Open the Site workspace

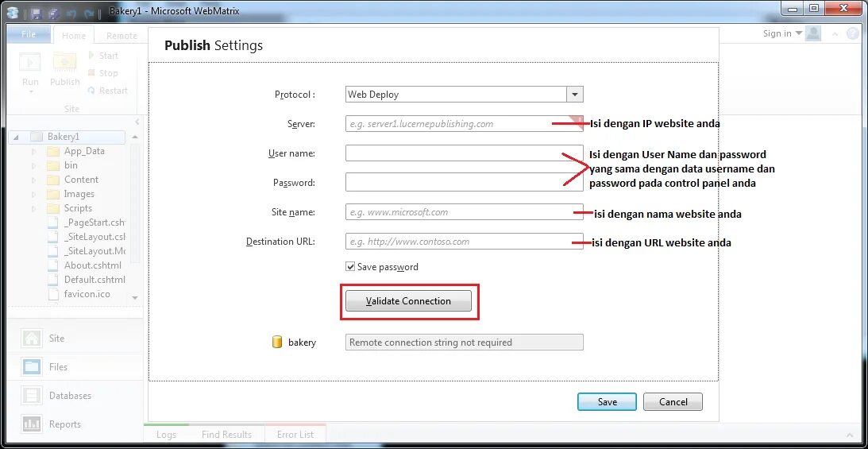coord(75,339)
